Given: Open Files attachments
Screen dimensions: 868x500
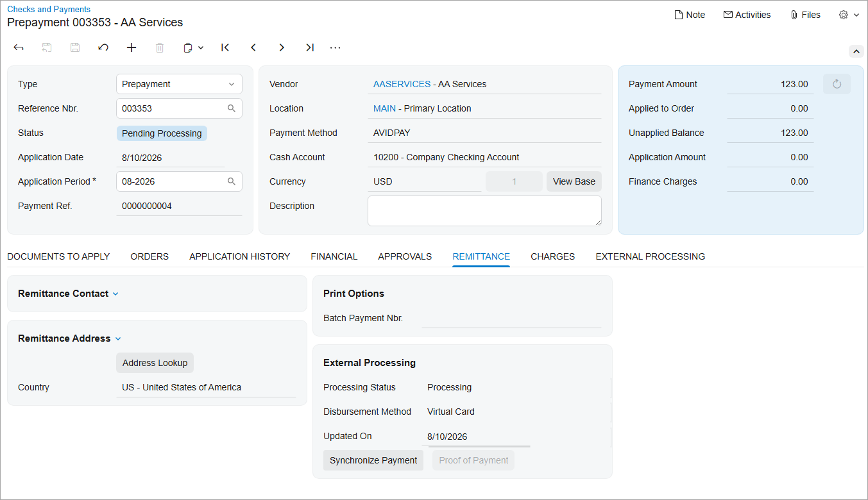Looking at the screenshot, I should point(805,15).
